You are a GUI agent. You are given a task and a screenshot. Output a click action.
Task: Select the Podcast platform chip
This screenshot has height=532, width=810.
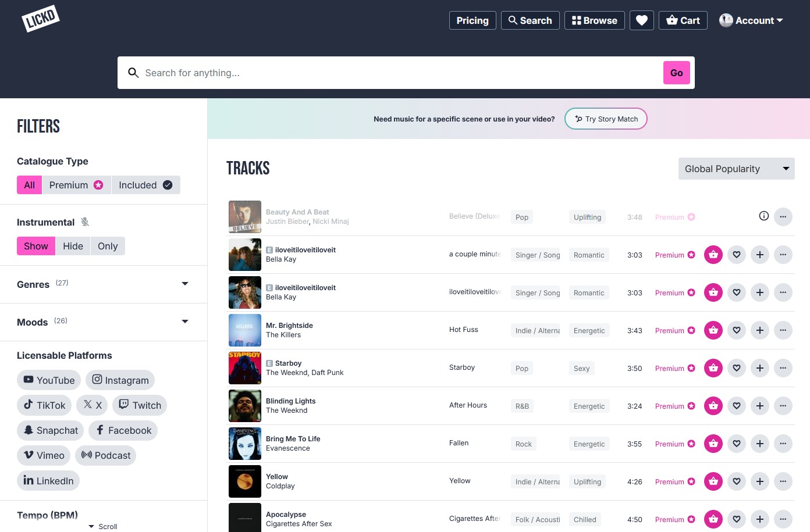(105, 455)
